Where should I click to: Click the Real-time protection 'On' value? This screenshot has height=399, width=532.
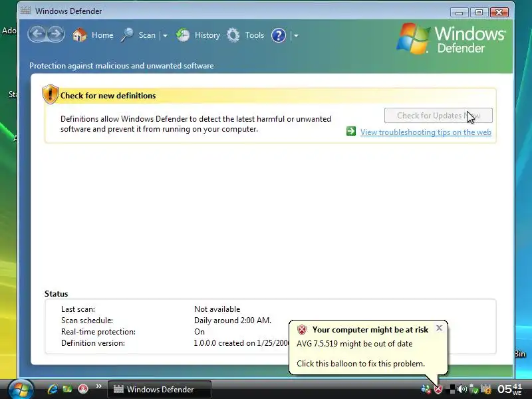click(199, 332)
